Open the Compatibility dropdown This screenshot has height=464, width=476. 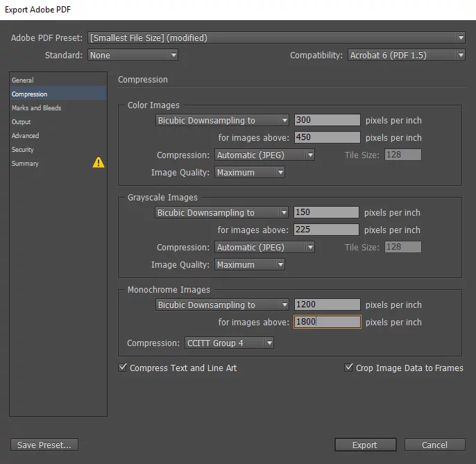pyautogui.click(x=406, y=55)
